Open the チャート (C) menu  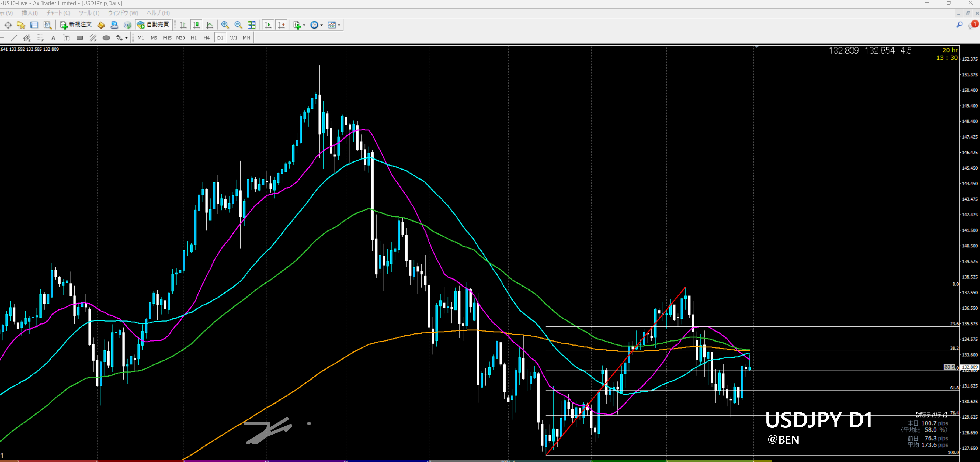[58, 13]
